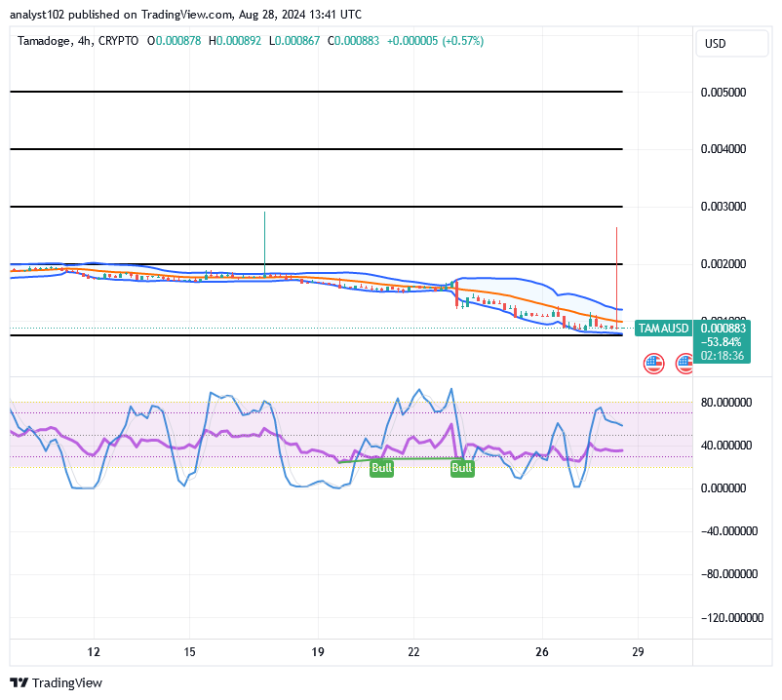Click the 0.004000 price axis label
This screenshot has height=700, width=782.
[723, 149]
